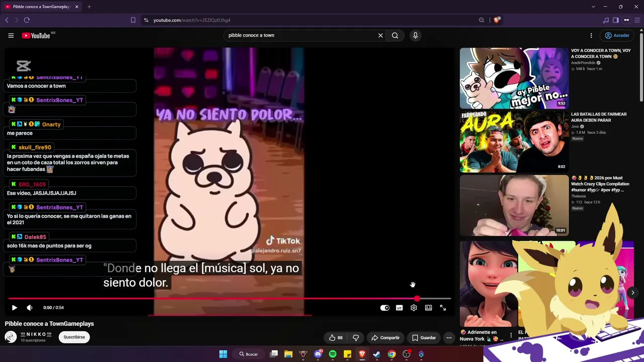Switch to theater mode
This screenshot has width=644, height=362.
[428, 308]
